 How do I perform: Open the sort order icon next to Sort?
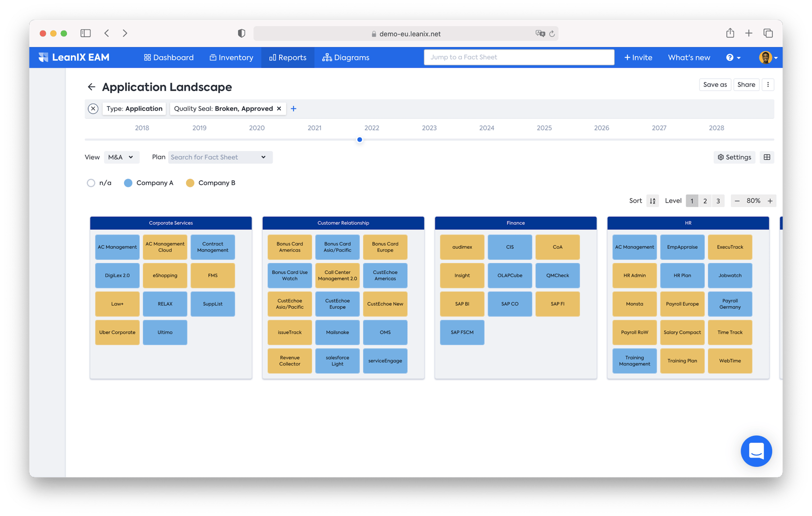653,201
